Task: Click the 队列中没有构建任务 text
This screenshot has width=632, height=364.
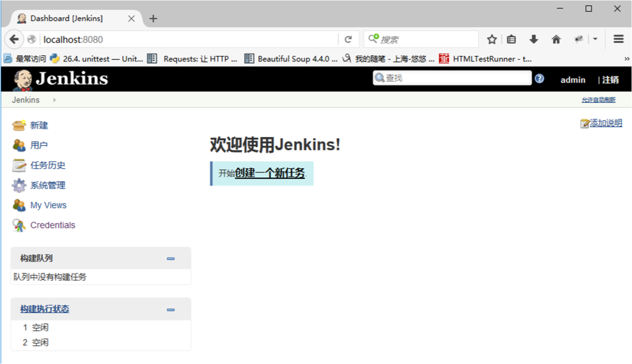Action: [x=50, y=277]
